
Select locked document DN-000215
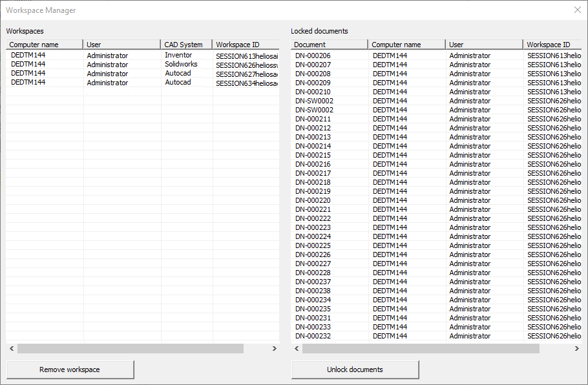[437, 155]
